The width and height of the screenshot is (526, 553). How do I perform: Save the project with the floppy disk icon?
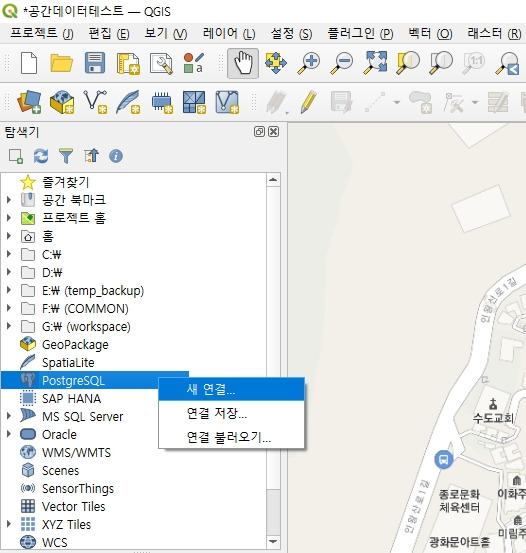pos(95,63)
